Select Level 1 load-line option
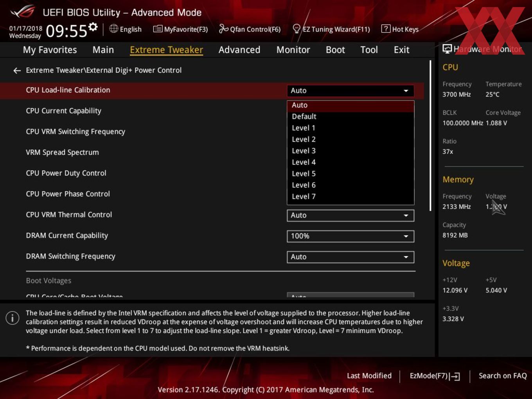Screen dimensions: 532x399 coord(350,128)
